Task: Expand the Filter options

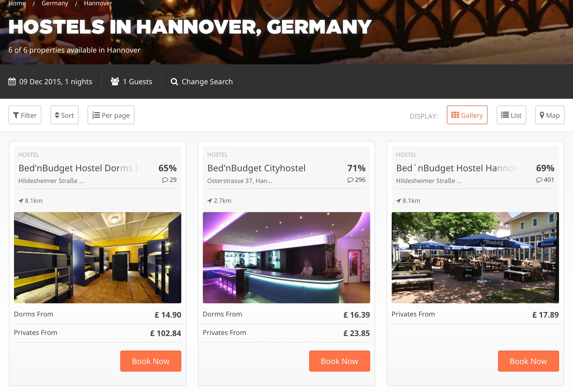Action: (25, 115)
